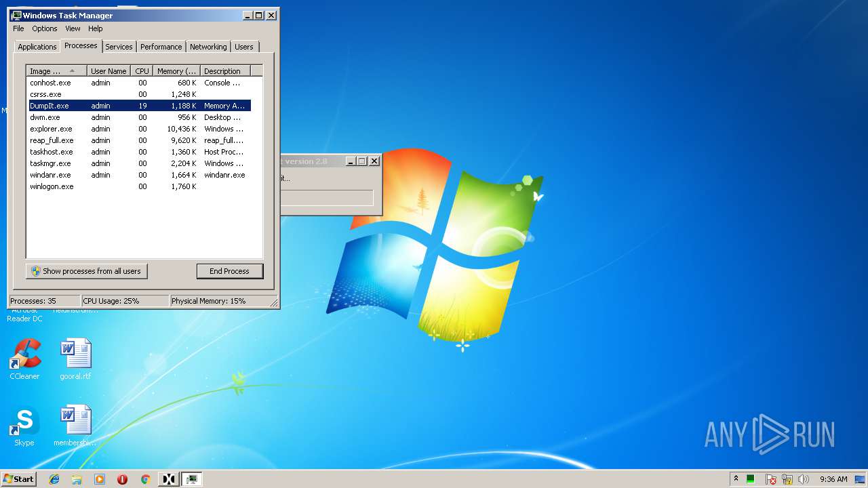
Task: Switch to the Services tab
Action: pos(119,47)
